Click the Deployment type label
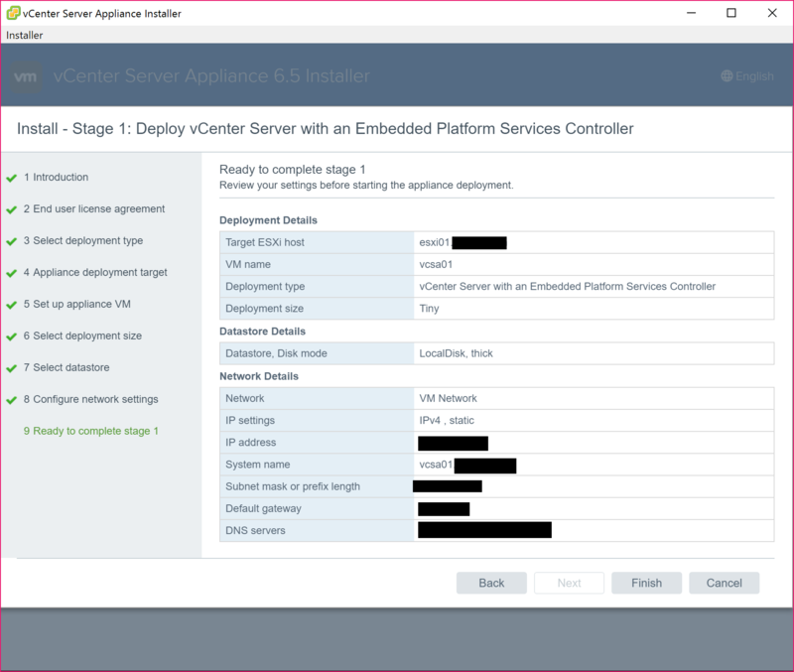 click(x=265, y=286)
